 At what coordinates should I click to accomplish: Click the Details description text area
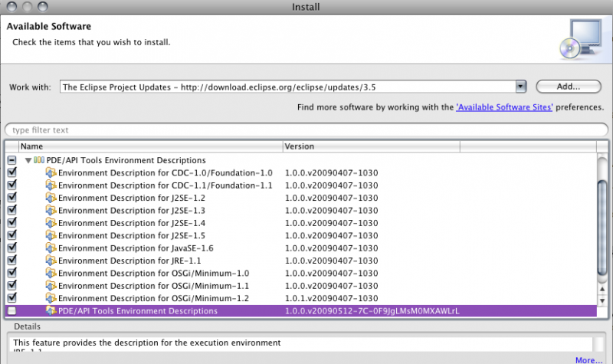(x=301, y=344)
